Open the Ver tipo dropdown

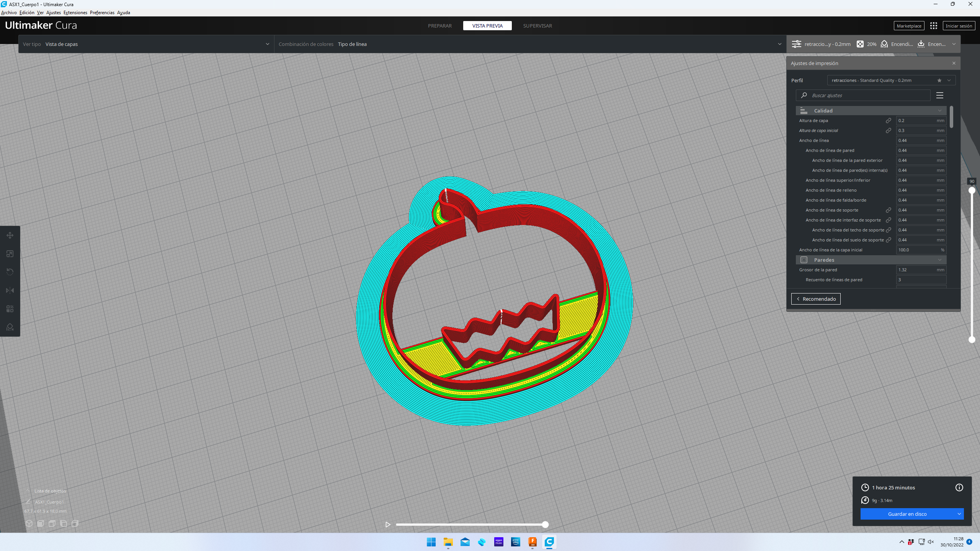[x=146, y=44]
